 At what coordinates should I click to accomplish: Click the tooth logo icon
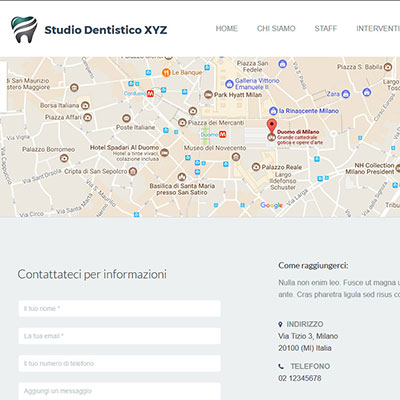(24, 29)
